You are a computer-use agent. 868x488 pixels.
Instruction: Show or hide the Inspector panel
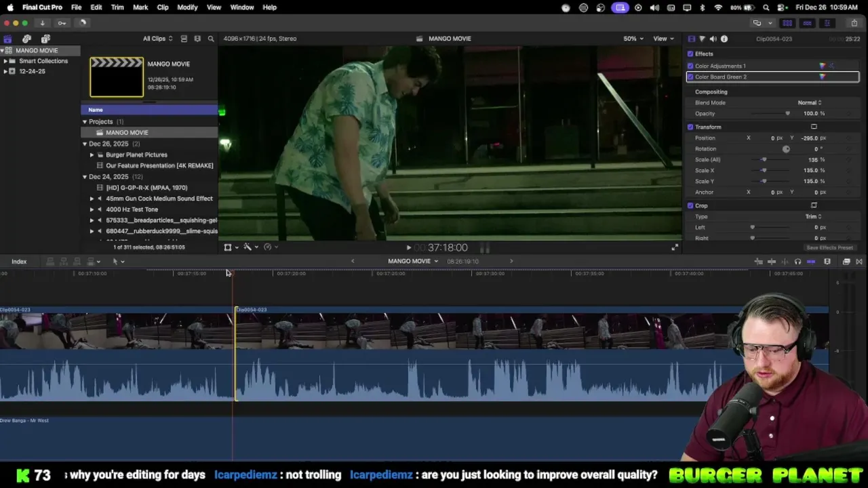click(827, 23)
